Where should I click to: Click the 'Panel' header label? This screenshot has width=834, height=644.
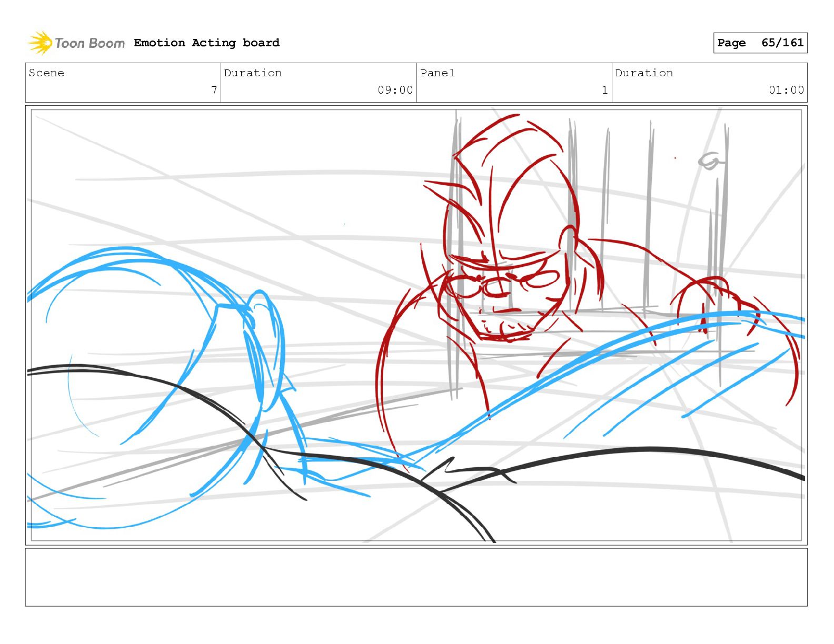click(x=437, y=73)
